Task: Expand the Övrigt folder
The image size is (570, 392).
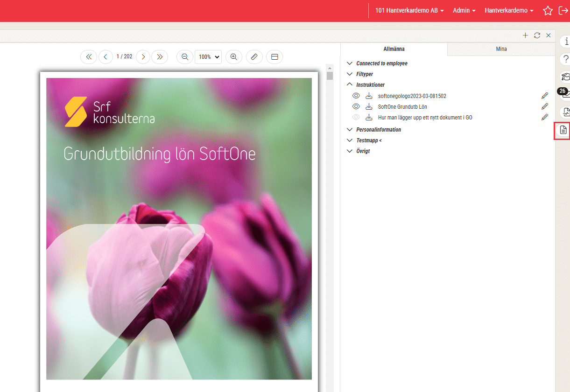Action: point(359,151)
